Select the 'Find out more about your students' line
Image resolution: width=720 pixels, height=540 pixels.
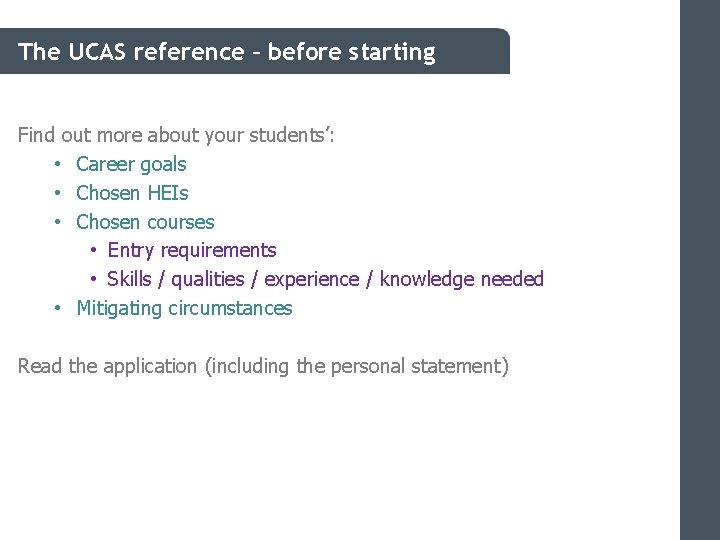[176, 135]
